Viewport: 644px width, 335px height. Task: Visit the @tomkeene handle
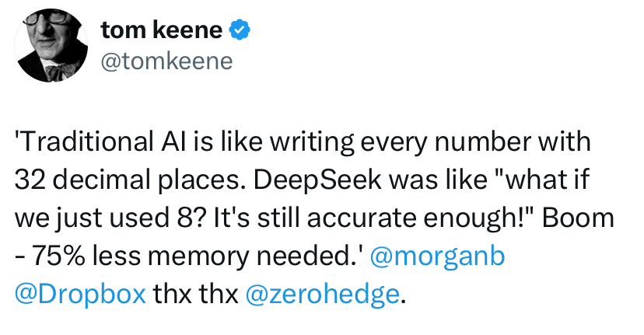pos(166,61)
